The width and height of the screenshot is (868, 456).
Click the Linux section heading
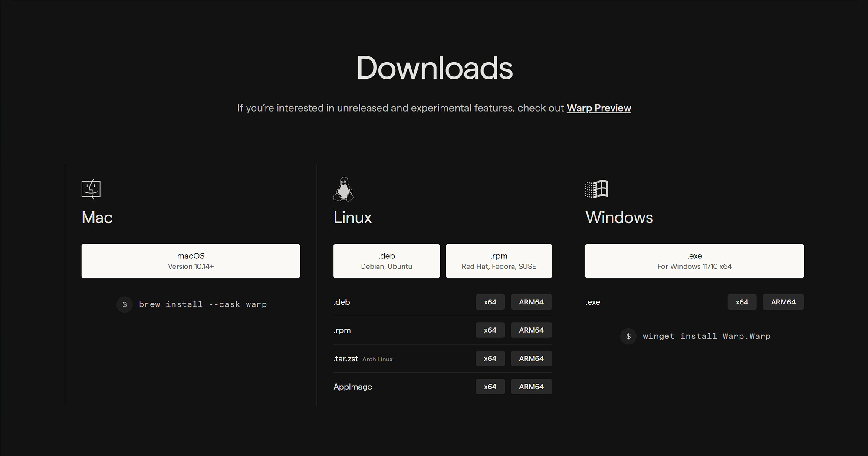[352, 218]
